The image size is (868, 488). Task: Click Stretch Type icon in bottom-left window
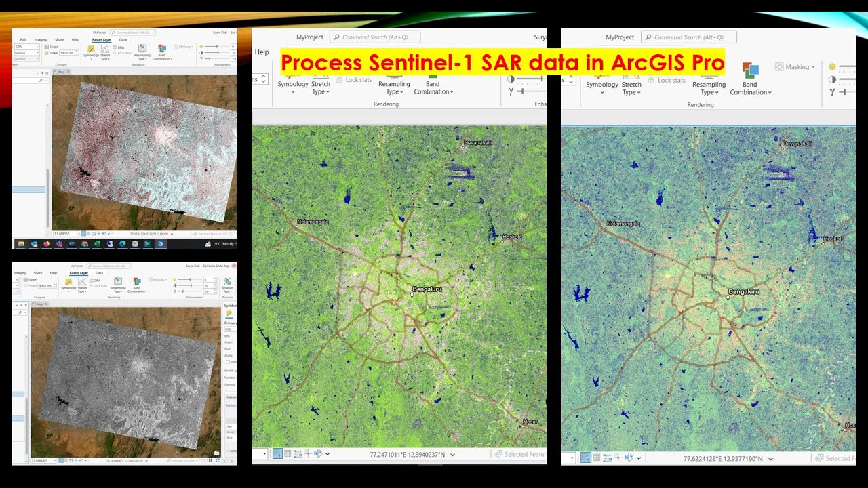(82, 282)
